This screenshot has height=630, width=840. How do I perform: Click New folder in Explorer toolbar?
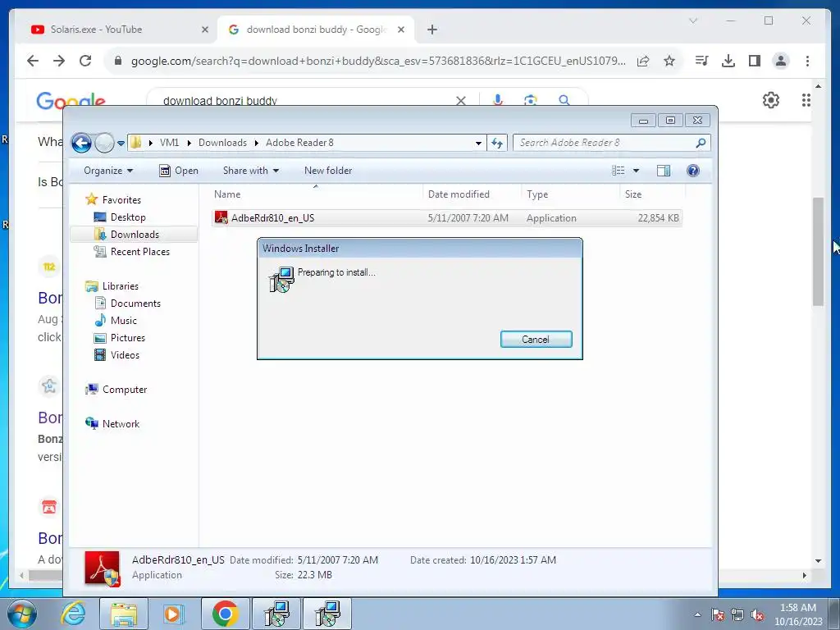[x=328, y=171]
